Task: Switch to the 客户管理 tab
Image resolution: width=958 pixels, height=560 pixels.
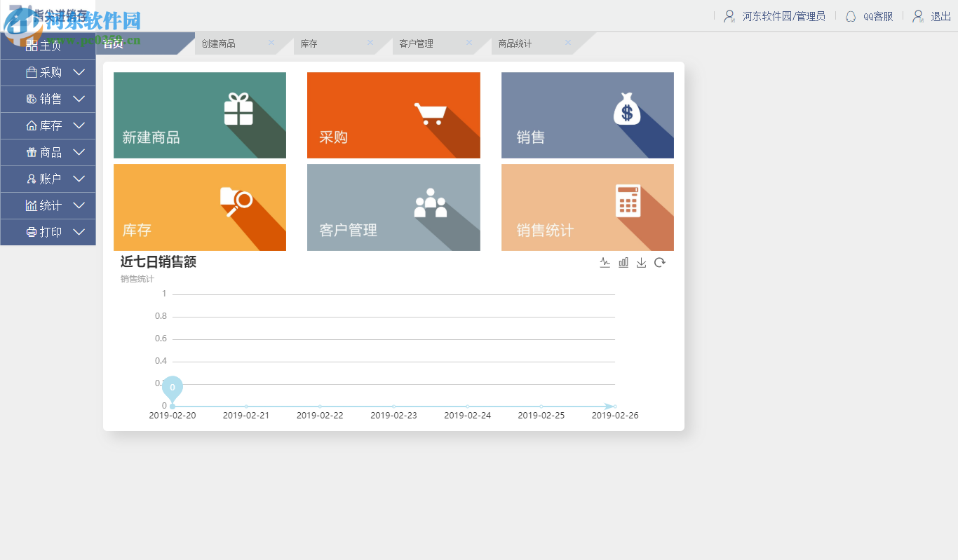Action: pos(416,43)
